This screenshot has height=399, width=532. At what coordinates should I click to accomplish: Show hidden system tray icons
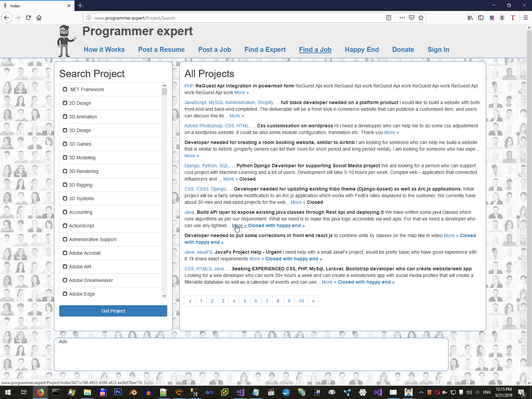pyautogui.click(x=421, y=392)
